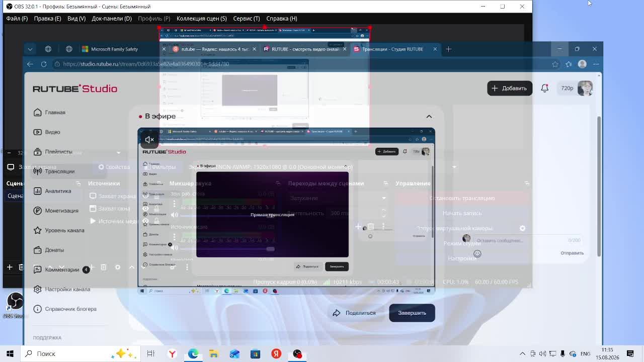644x362 pixels.
Task: Click the Поделиться share button
Action: (x=354, y=313)
